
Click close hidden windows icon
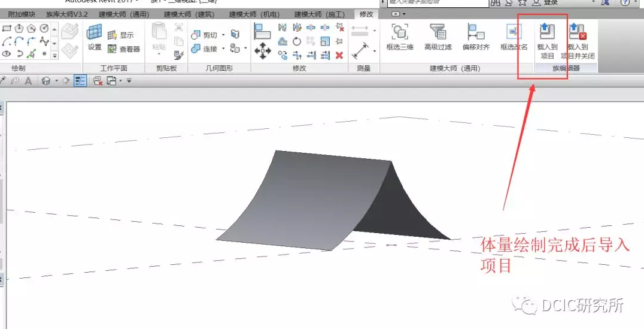point(98,81)
